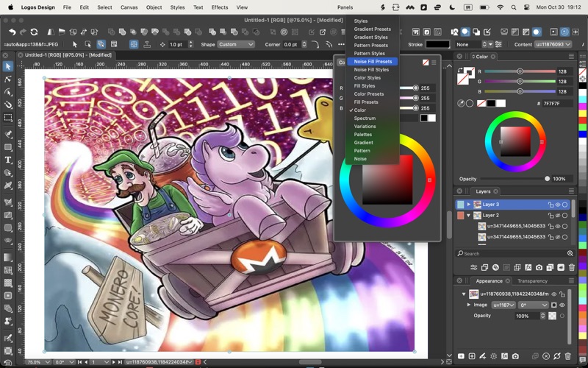
Task: Open the Layers panel hamburger menu
Action: click(571, 191)
